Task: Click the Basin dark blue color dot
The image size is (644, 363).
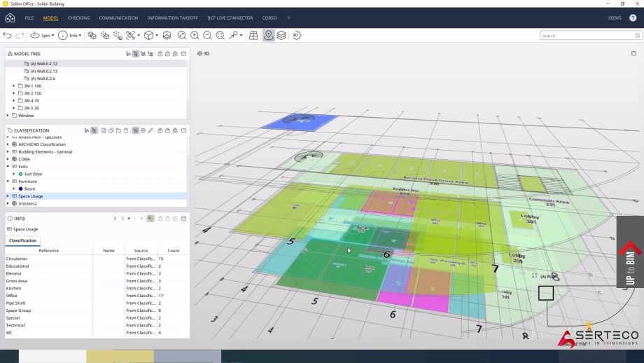Action: [21, 189]
